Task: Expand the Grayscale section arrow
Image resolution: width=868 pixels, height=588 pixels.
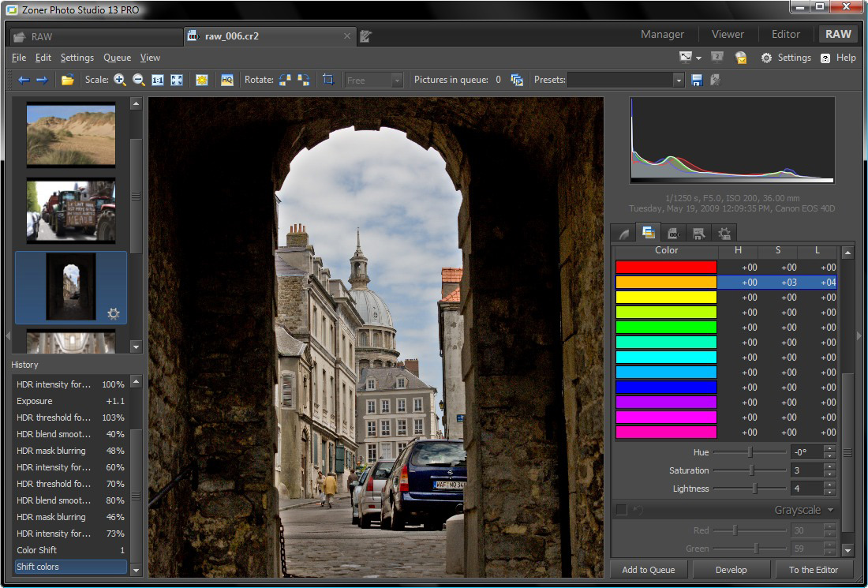Action: 830,510
